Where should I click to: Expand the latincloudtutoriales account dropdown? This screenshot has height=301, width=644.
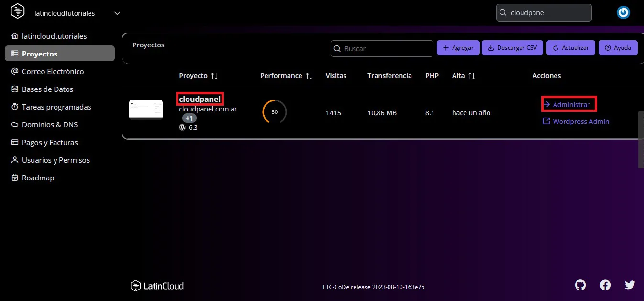[x=117, y=13]
